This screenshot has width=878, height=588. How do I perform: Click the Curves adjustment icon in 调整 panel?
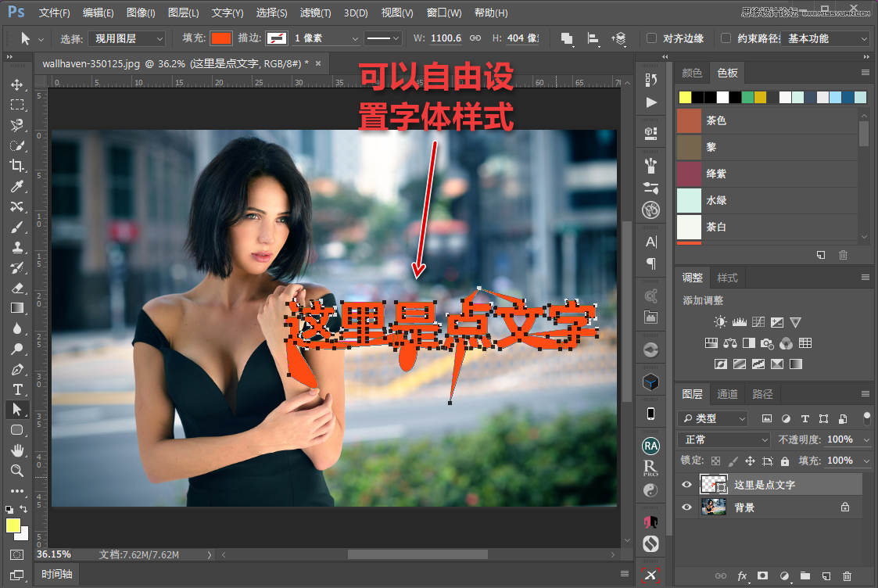tap(758, 321)
